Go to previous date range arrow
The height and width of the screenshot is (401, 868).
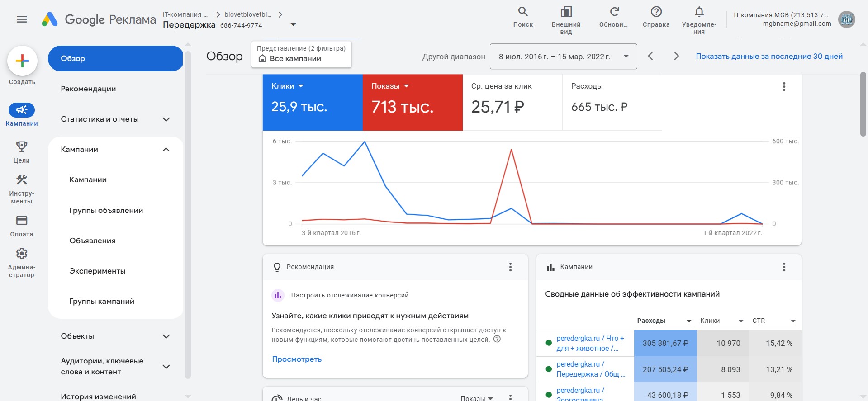[650, 56]
